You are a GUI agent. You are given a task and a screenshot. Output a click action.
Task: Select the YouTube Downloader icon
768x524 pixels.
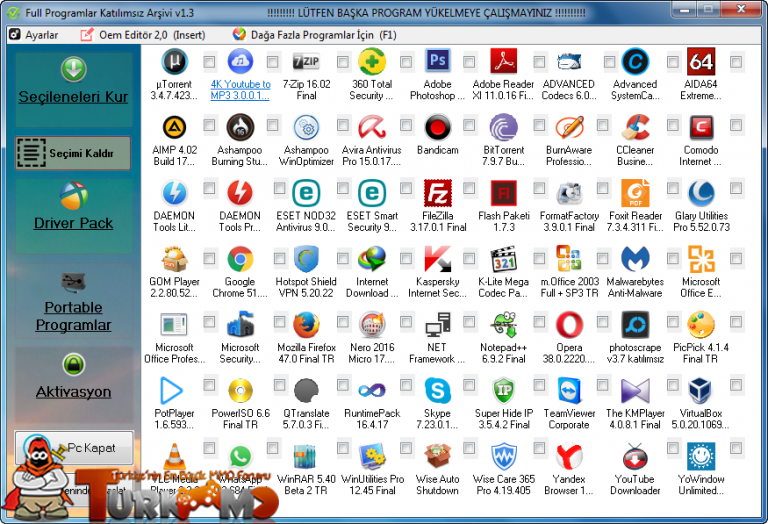635,456
